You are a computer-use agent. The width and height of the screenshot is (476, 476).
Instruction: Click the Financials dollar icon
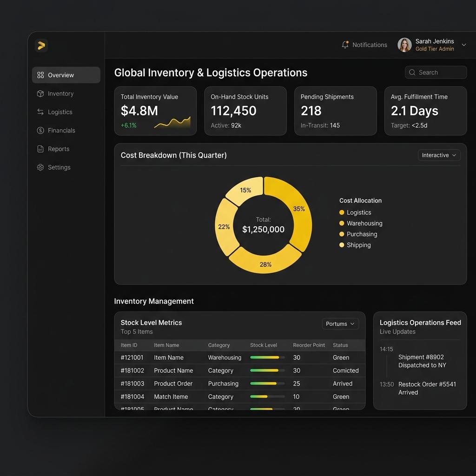40,131
